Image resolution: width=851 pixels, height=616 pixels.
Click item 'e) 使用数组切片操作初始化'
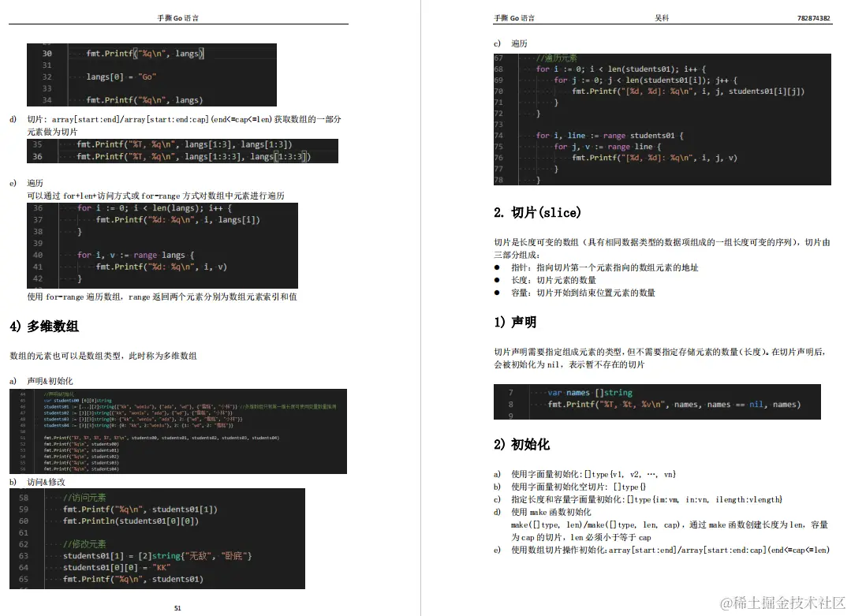pos(662,549)
